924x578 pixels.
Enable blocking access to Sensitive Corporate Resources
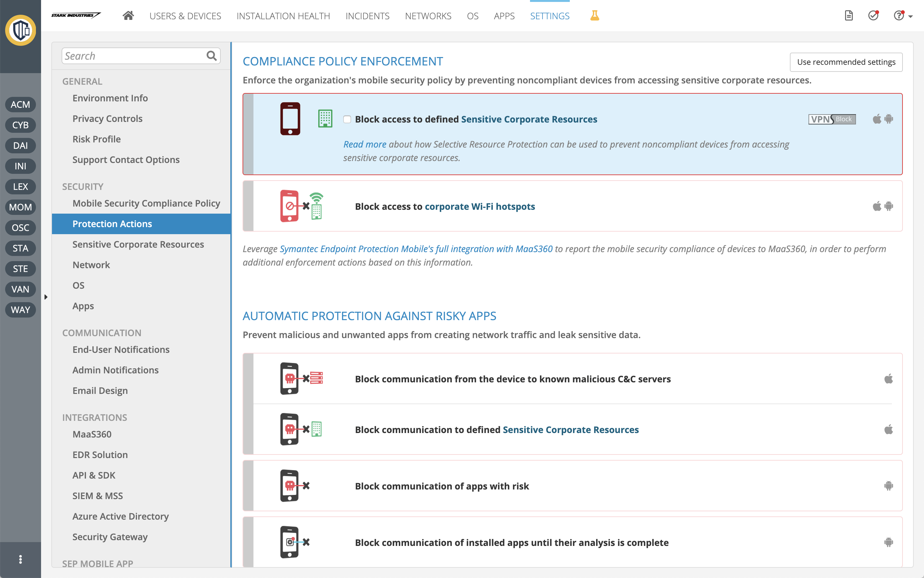pos(347,119)
